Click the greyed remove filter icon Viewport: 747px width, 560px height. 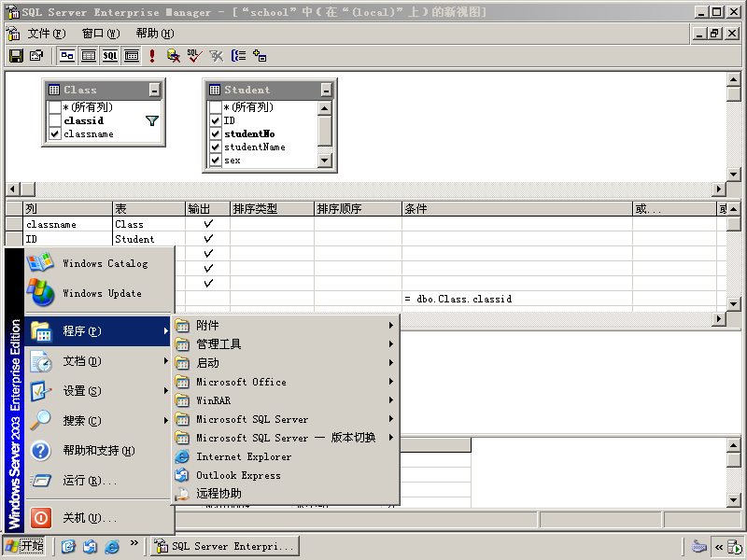[217, 56]
